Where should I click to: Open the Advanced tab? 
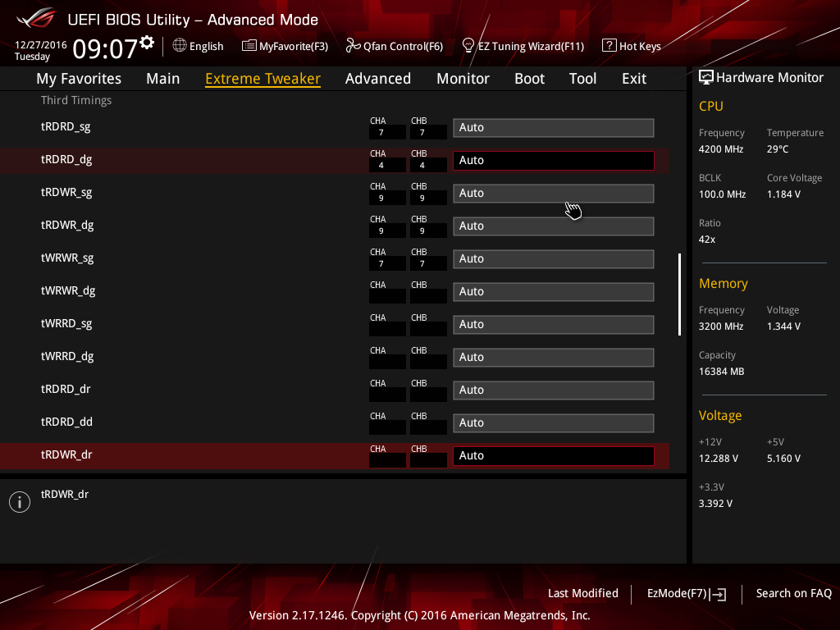pyautogui.click(x=377, y=79)
